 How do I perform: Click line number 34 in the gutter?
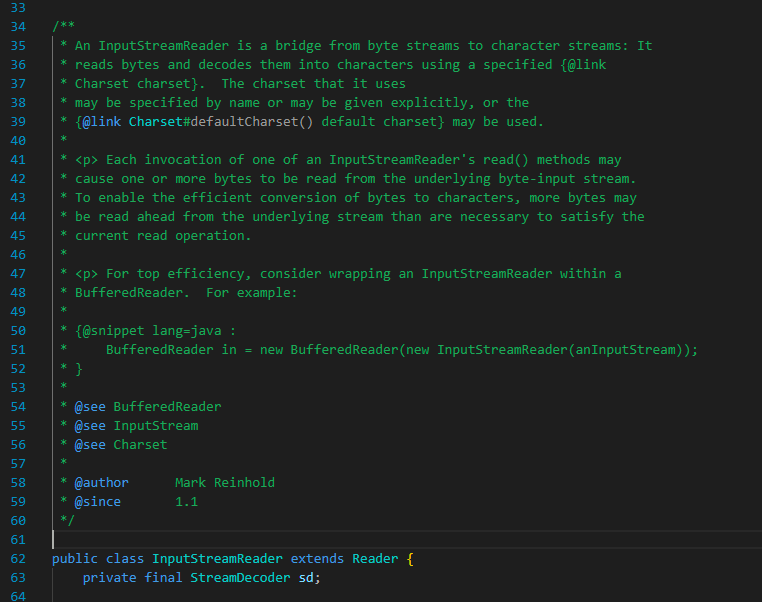(16, 27)
